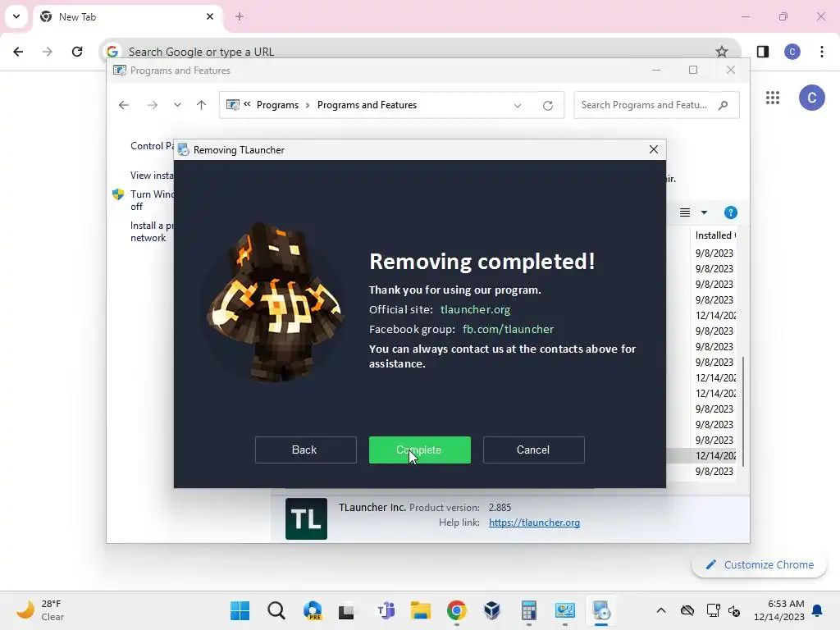Viewport: 840px width, 630px height.
Task: Go back in Programs and Features window
Action: (124, 105)
